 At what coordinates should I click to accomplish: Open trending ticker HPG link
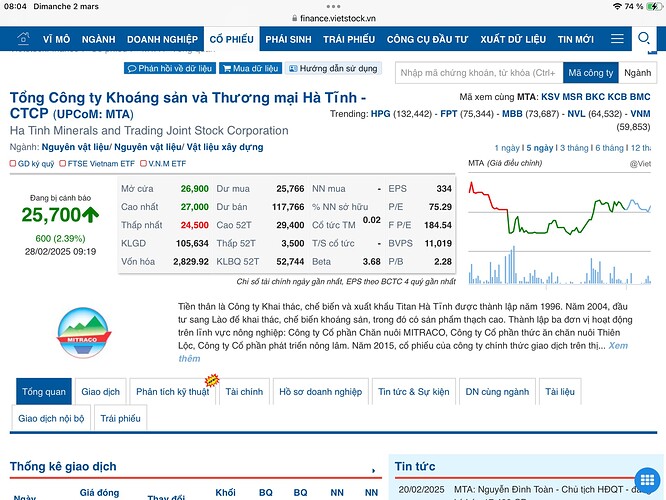(x=380, y=114)
